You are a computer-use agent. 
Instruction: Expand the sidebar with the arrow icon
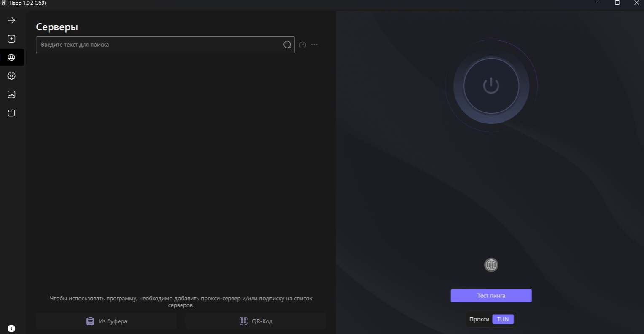pyautogui.click(x=11, y=20)
